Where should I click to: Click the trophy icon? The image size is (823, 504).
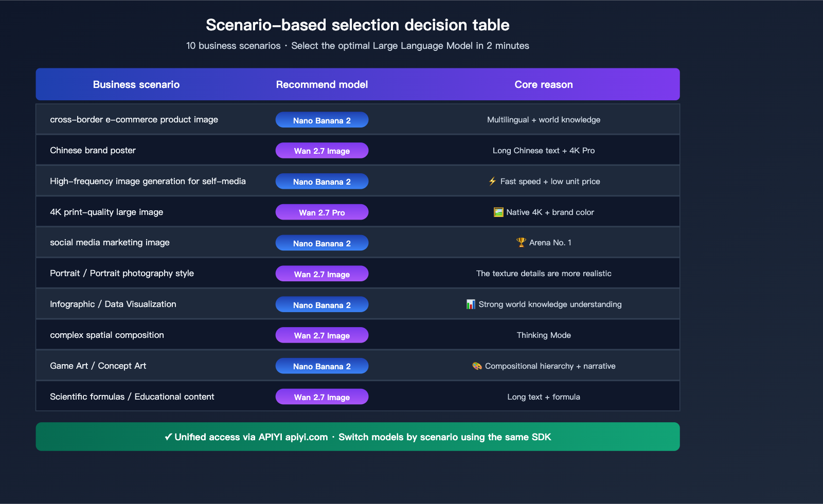point(521,242)
